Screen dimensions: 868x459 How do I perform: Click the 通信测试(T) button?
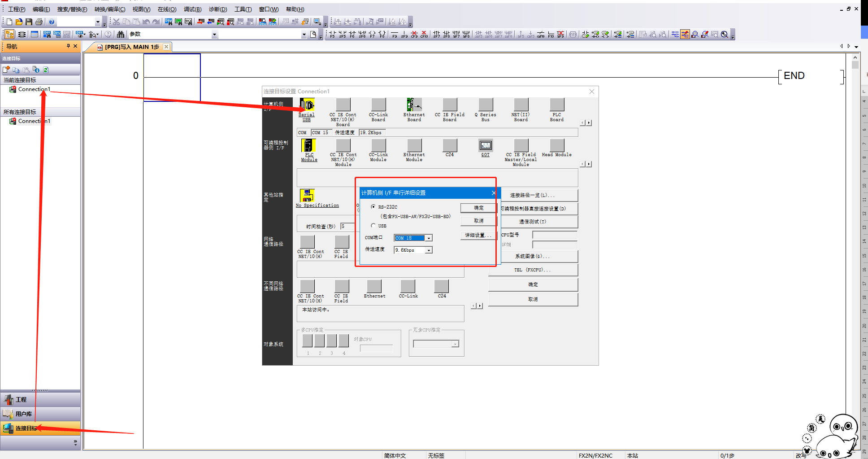[x=533, y=222]
